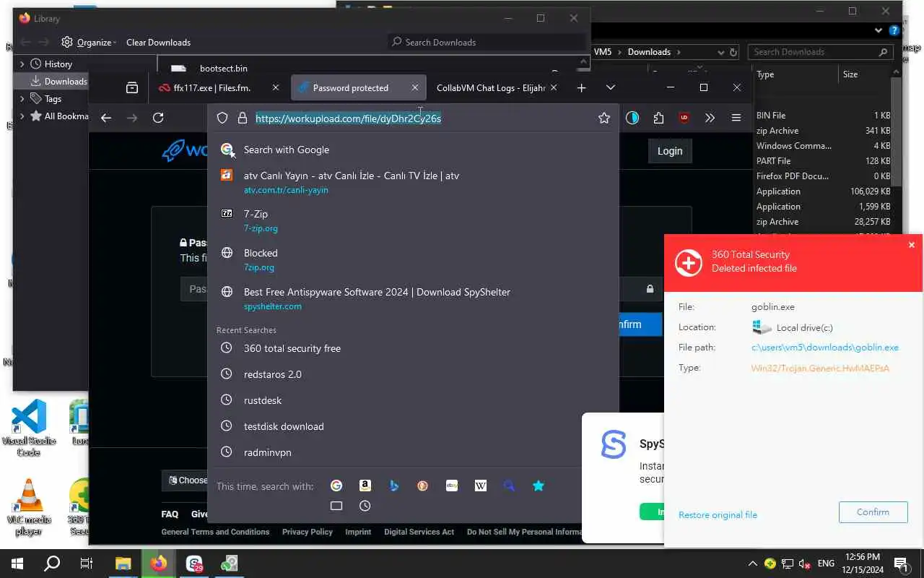Click Clear Downloads in the Library toolbar
Screen dimensions: 924x578
[158, 42]
